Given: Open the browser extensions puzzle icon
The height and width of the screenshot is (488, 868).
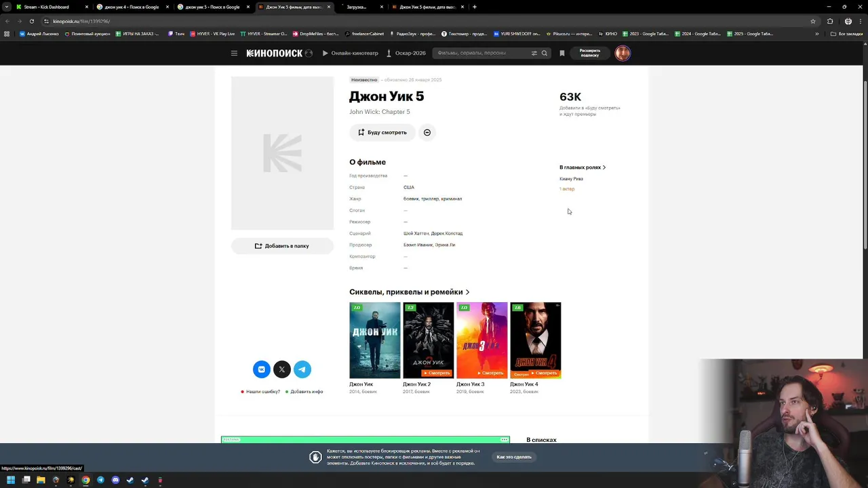Looking at the screenshot, I should tap(830, 21).
